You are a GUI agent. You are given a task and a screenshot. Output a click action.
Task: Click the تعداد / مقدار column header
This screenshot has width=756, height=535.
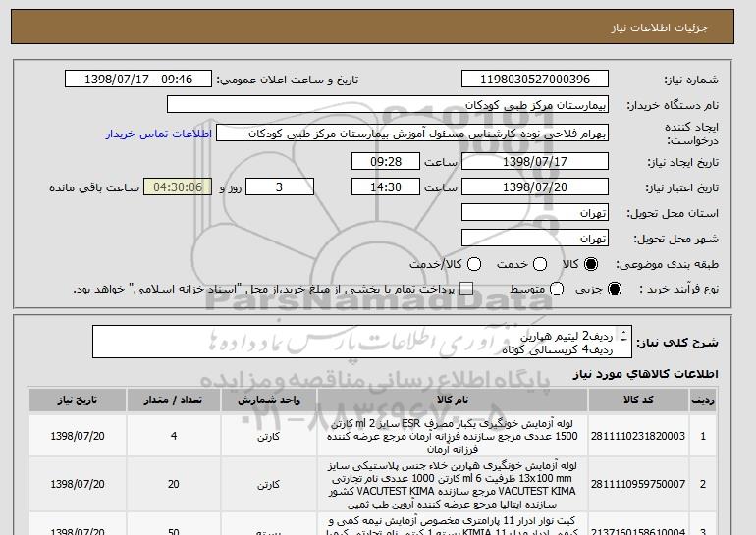click(174, 401)
